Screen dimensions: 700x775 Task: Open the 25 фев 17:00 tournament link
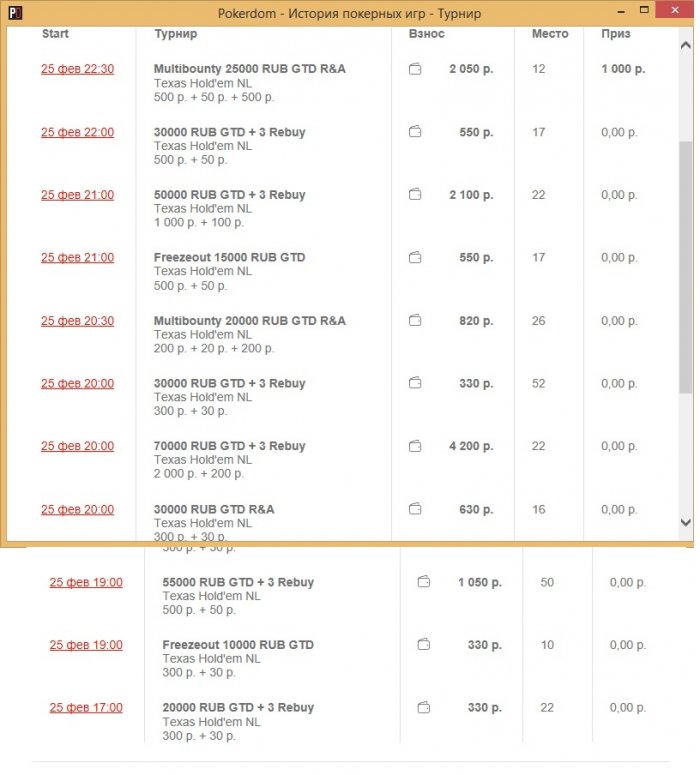coord(86,708)
